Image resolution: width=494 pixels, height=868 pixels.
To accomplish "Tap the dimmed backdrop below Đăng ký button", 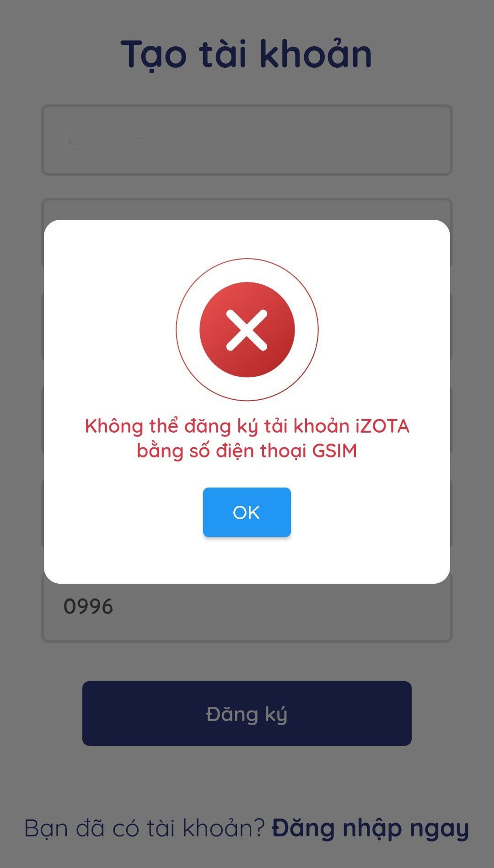I will coord(247,778).
